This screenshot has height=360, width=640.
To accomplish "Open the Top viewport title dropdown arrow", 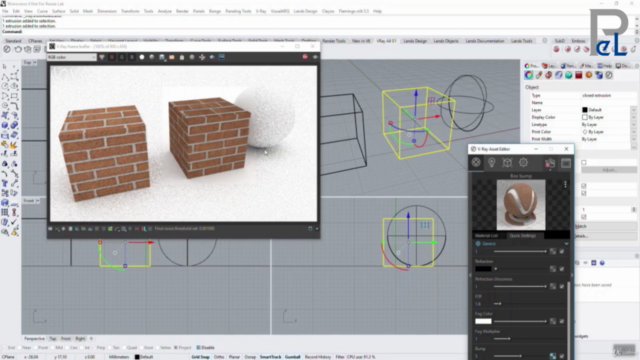I will [x=35, y=62].
